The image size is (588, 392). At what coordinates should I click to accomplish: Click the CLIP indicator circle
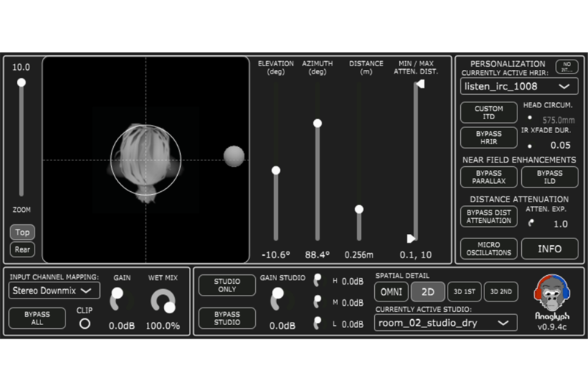click(x=85, y=323)
